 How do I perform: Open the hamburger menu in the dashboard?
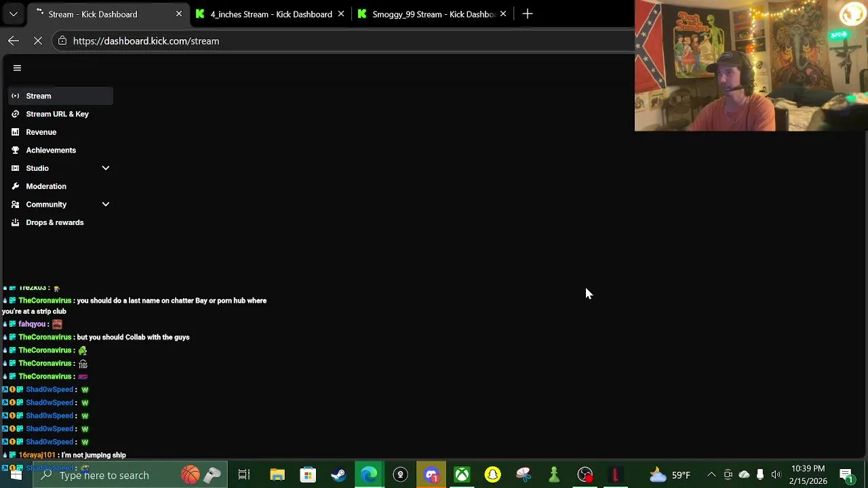point(17,68)
